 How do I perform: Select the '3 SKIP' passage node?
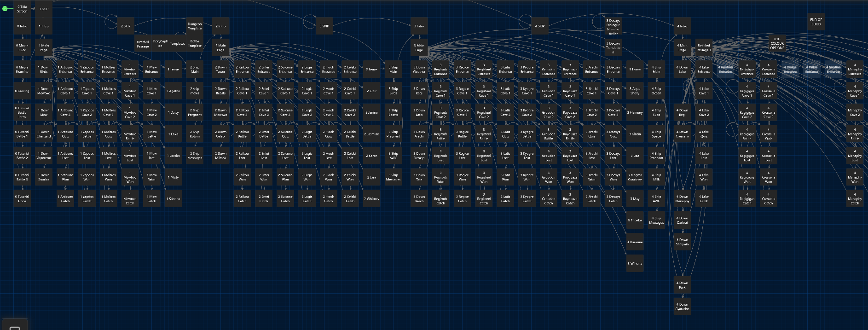(x=324, y=26)
